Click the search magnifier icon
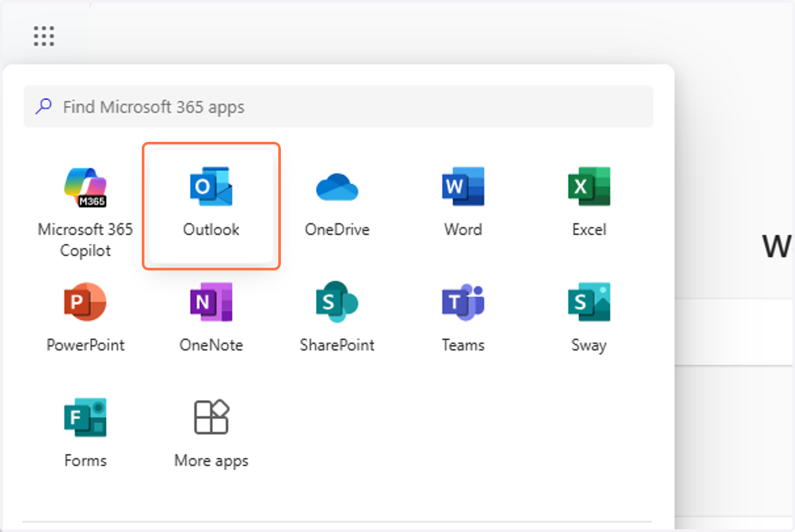This screenshot has width=795, height=532. click(44, 106)
